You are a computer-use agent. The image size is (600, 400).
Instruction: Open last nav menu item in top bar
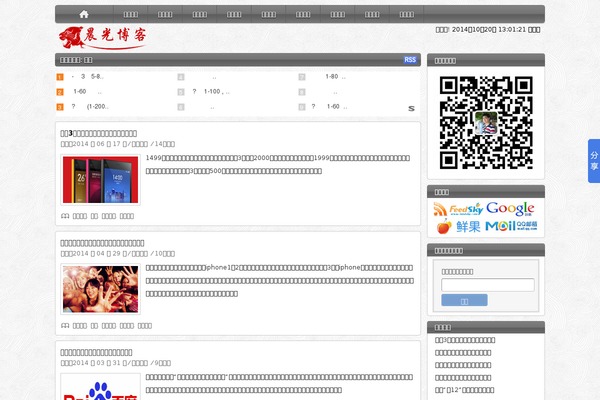pos(406,14)
